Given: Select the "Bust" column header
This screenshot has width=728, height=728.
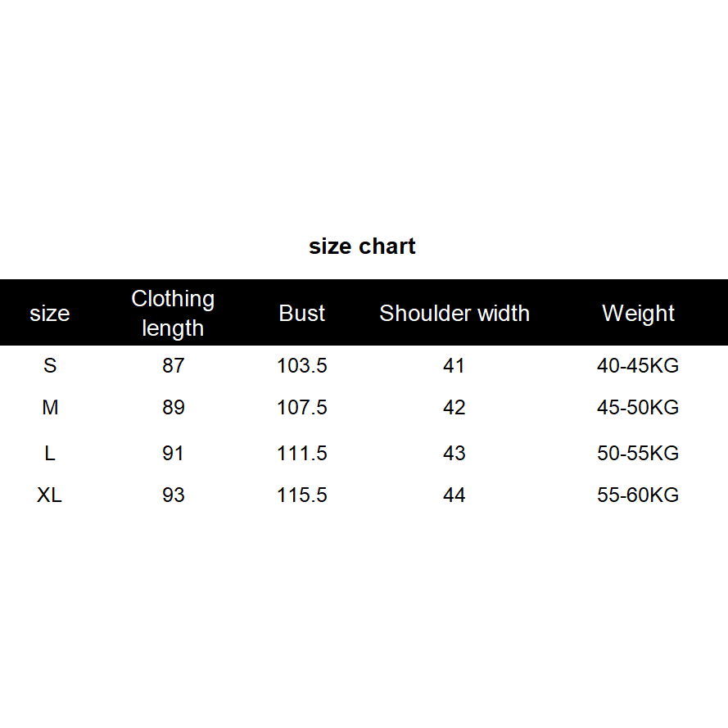Looking at the screenshot, I should (x=302, y=314).
